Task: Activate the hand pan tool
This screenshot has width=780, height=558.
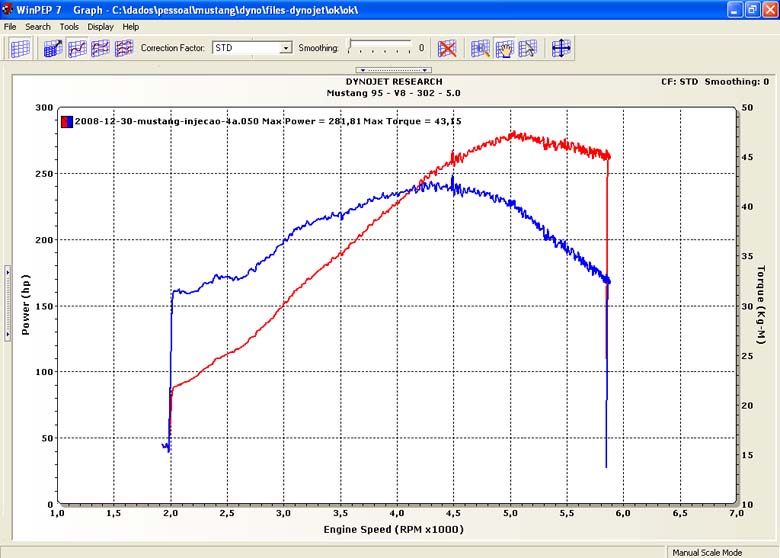Action: click(x=504, y=48)
